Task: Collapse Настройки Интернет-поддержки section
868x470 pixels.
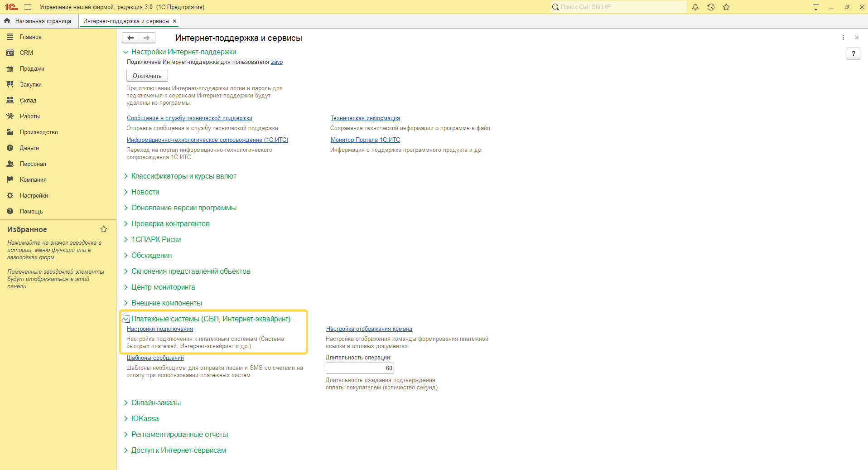Action: pyautogui.click(x=126, y=52)
